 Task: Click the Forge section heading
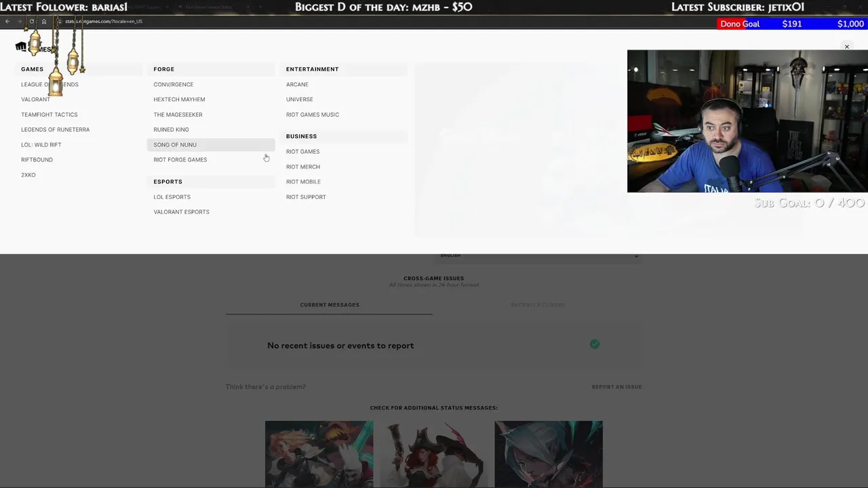[163, 69]
